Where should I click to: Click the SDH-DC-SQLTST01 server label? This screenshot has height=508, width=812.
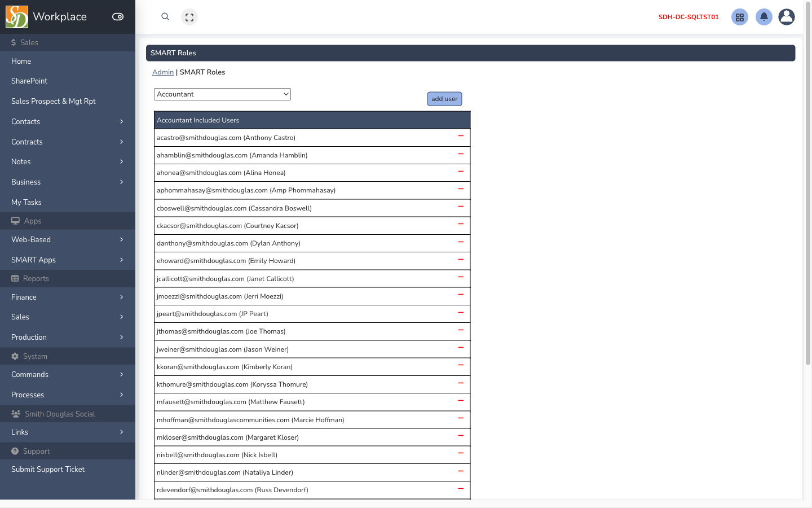[x=689, y=17]
